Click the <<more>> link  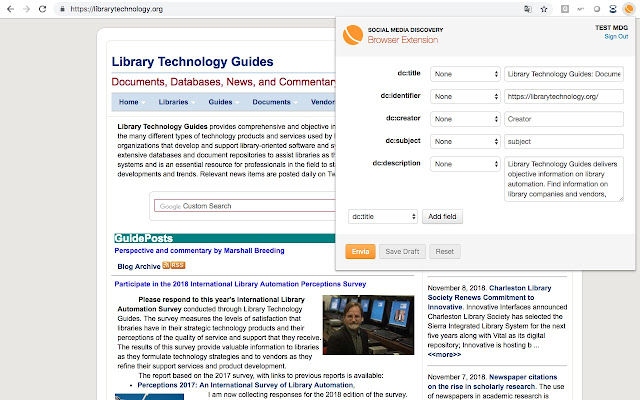point(444,355)
